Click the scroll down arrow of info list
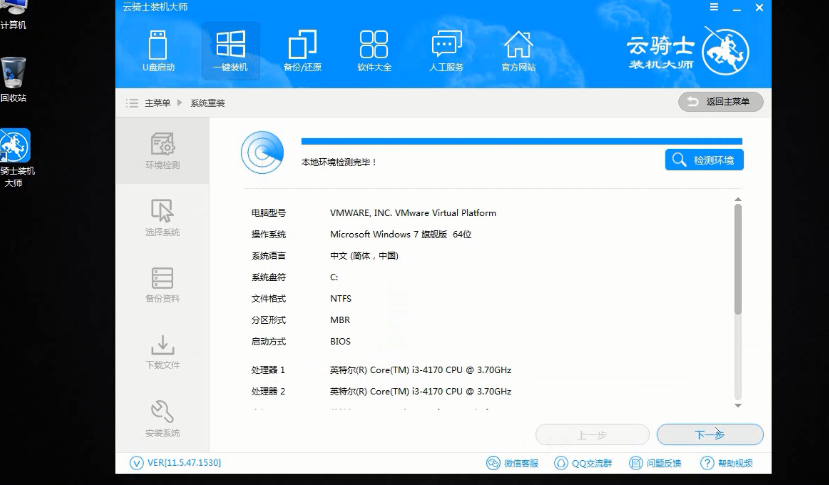 click(738, 406)
